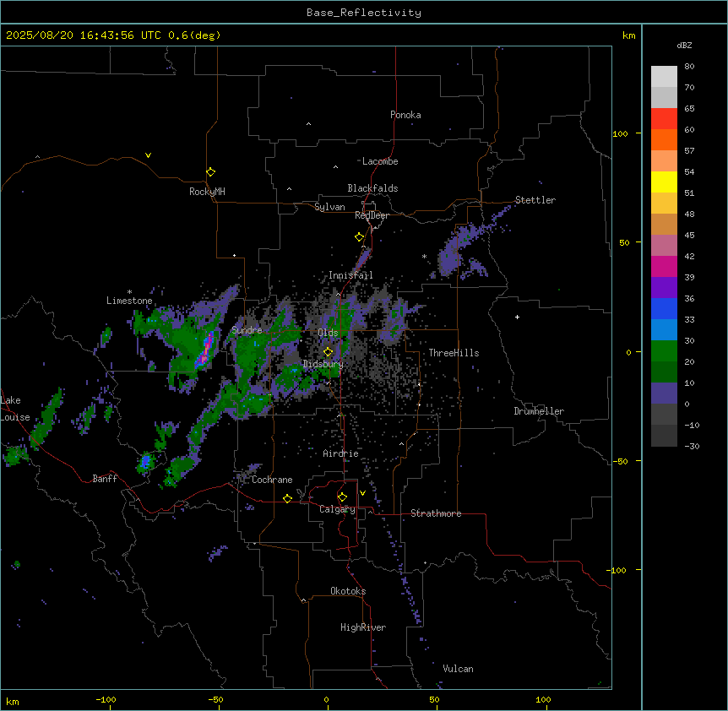Click the asterisk marker above the Limestone label

point(129,292)
